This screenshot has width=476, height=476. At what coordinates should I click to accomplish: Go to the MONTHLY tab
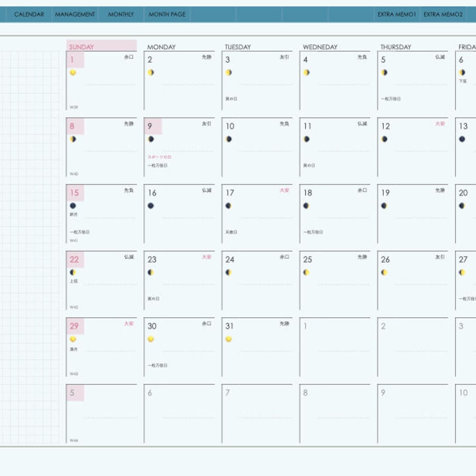[x=121, y=14]
